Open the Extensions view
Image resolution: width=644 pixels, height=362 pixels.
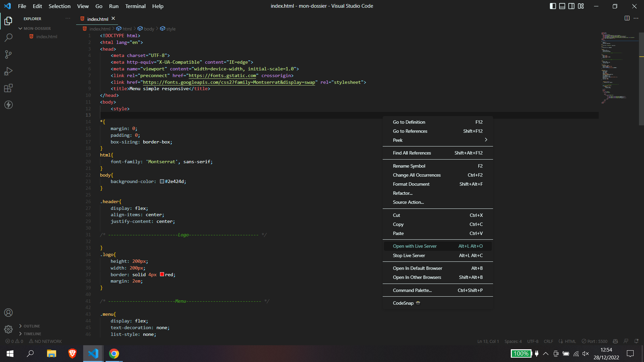click(8, 88)
